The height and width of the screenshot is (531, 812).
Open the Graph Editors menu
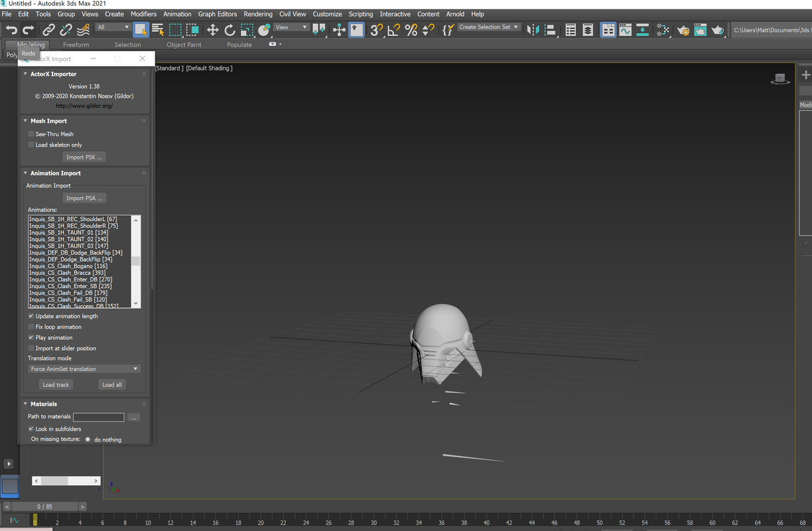coord(218,14)
